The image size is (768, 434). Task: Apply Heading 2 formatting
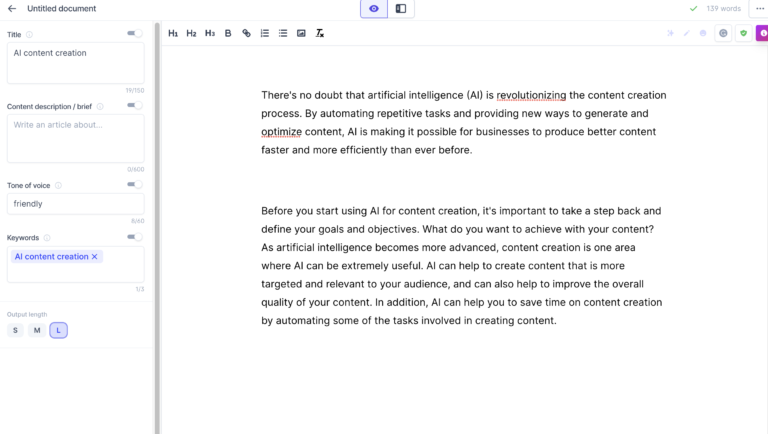pos(191,33)
